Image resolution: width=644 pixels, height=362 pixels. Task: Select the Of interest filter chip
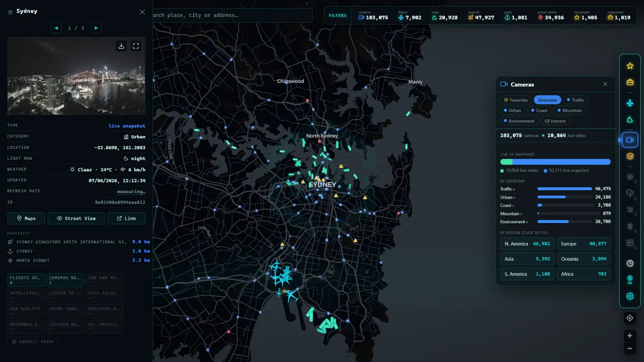555,121
